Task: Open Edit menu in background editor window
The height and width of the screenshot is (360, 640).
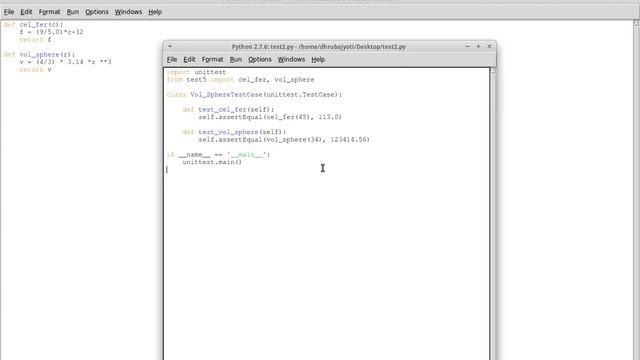Action: (x=26, y=12)
